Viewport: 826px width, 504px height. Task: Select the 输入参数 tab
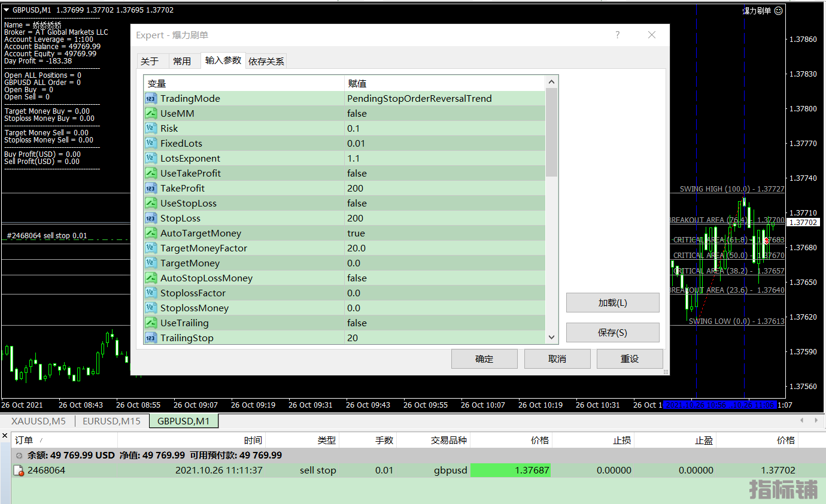[223, 60]
